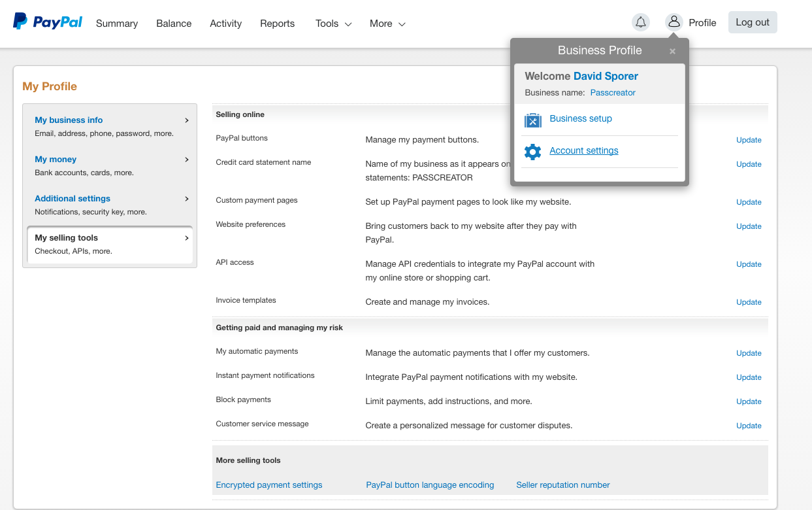Click the Instant payment notifications label
The height and width of the screenshot is (510, 812).
pyautogui.click(x=265, y=375)
